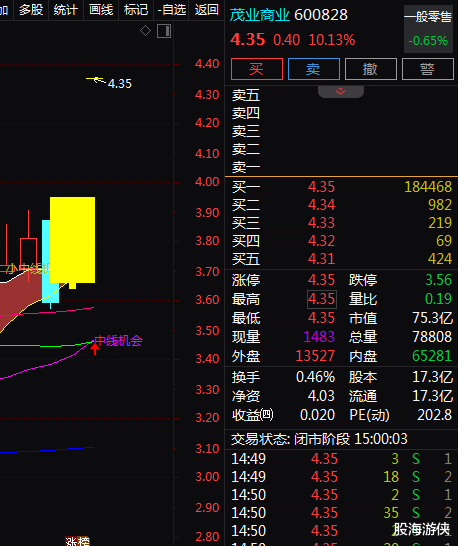Click the 外盘 value 13527
The width and height of the screenshot is (458, 546).
(x=315, y=356)
